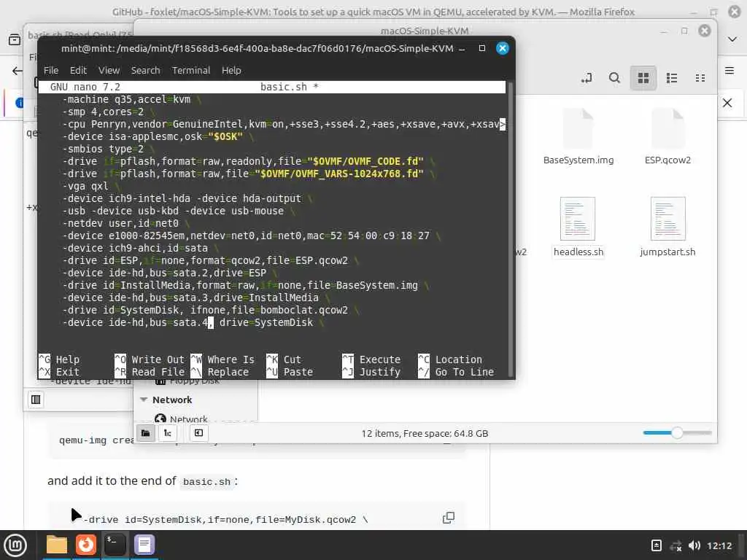Select the jumpstart.sh script file
The image size is (747, 560).
[667, 227]
